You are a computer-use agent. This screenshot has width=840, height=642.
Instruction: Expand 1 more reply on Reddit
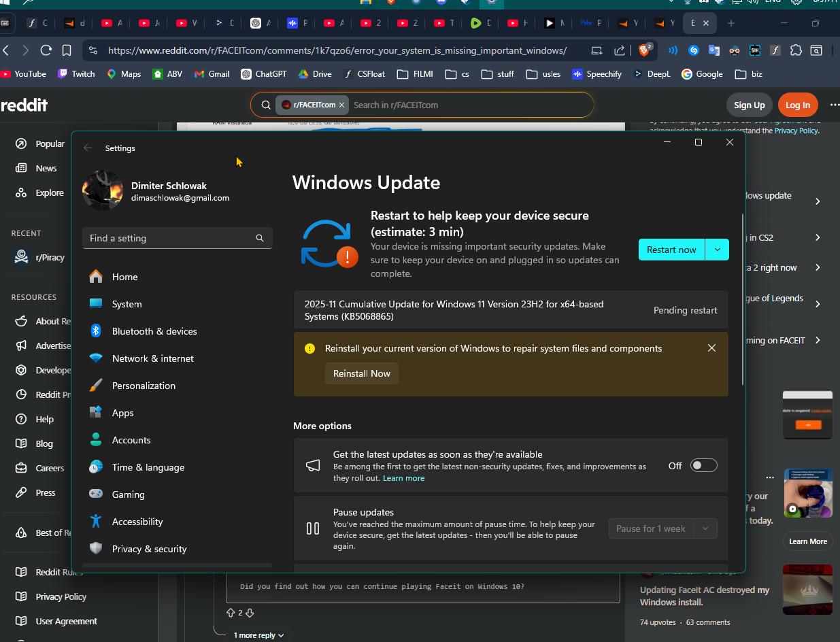point(258,635)
